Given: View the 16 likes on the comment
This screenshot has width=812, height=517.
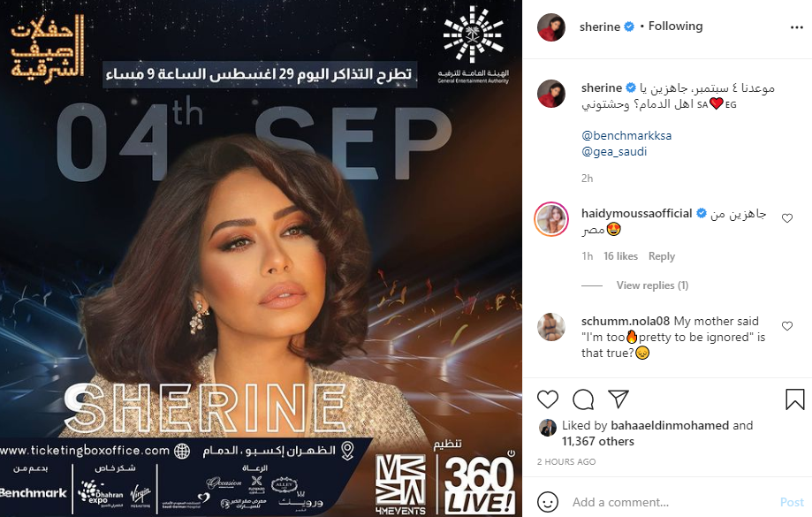Looking at the screenshot, I should (x=620, y=256).
